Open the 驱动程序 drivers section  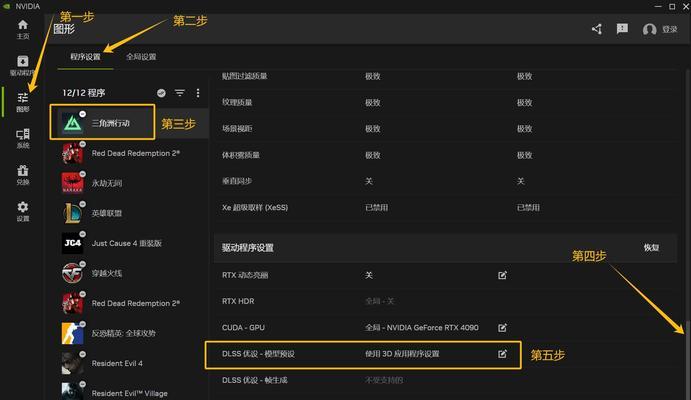pyautogui.click(x=22, y=65)
